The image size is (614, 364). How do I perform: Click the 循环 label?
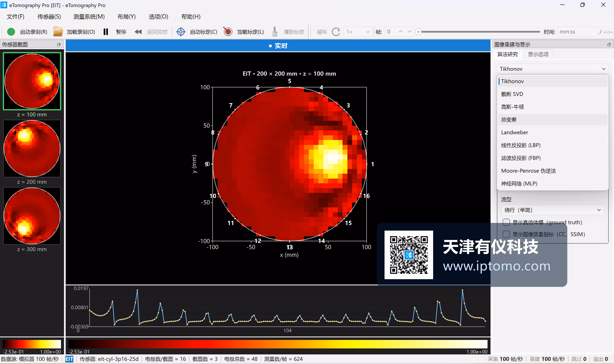322,32
